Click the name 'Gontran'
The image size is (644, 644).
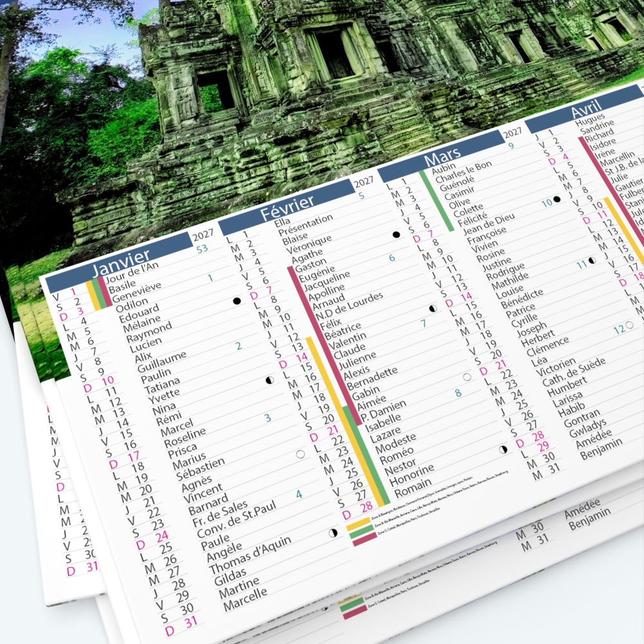click(582, 418)
